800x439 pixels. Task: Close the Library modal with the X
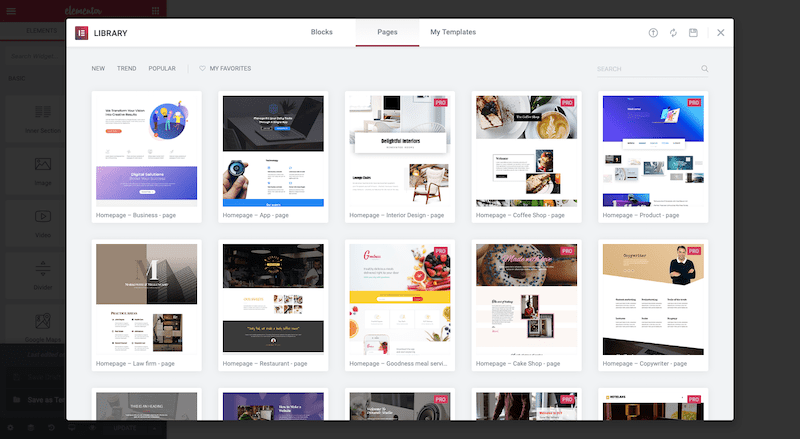tap(720, 33)
